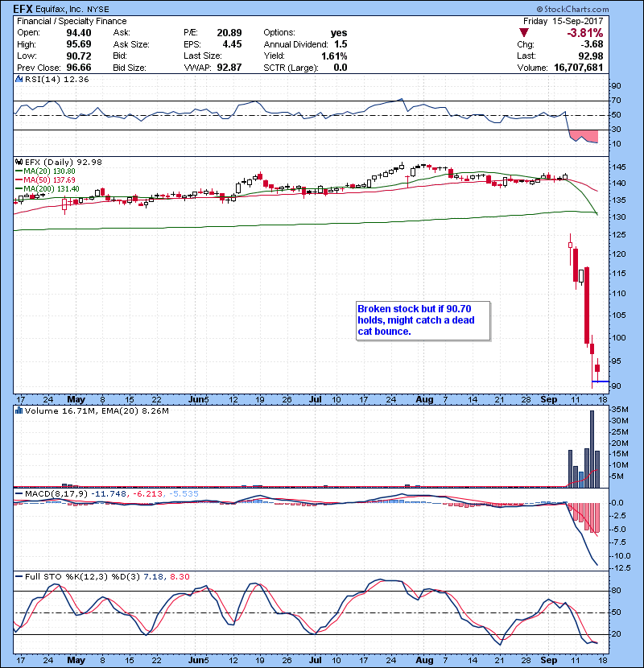Click the RSI line-chart icon beside RSI(14)

[x=19, y=79]
